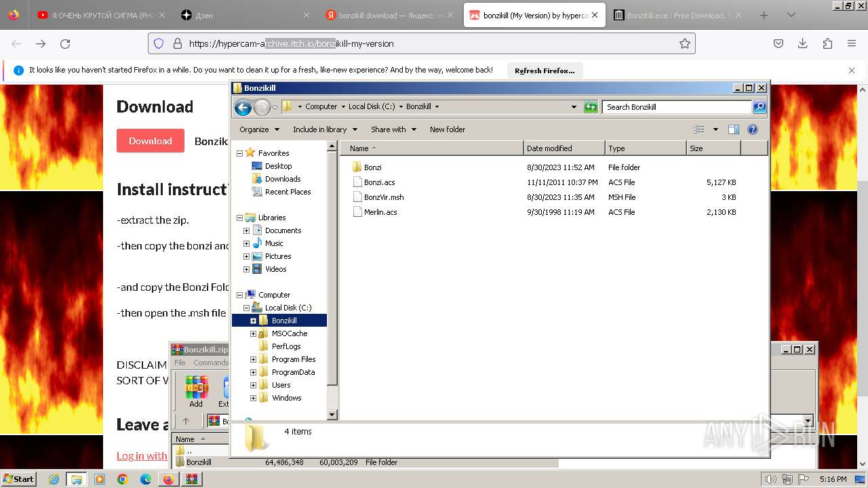
Task: Open Firefox hamburger application menu
Action: [x=852, y=43]
